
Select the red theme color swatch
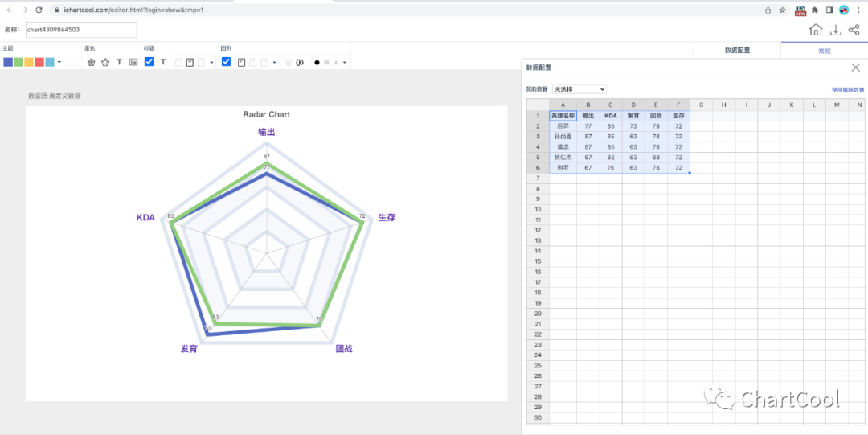pyautogui.click(x=39, y=62)
